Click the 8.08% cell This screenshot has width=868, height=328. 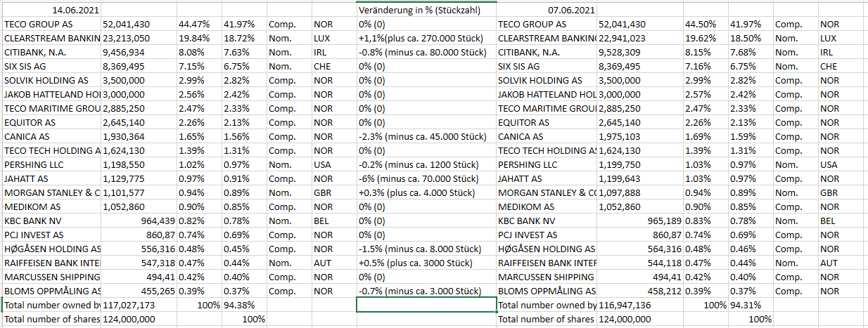199,52
